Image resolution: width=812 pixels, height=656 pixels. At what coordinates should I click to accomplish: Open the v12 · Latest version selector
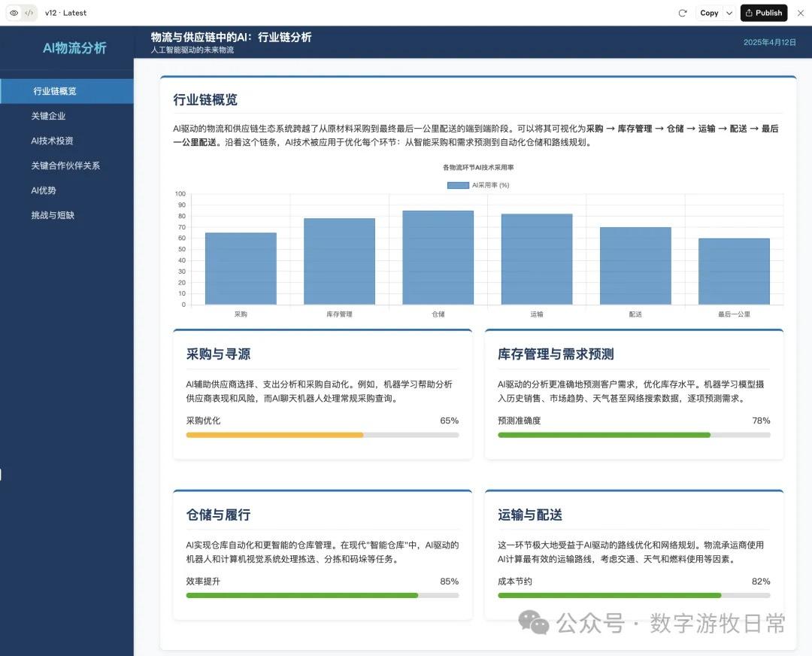65,13
